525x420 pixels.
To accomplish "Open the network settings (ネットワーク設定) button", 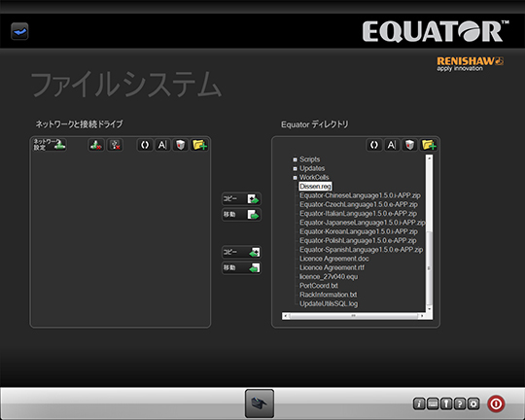I will [x=50, y=145].
